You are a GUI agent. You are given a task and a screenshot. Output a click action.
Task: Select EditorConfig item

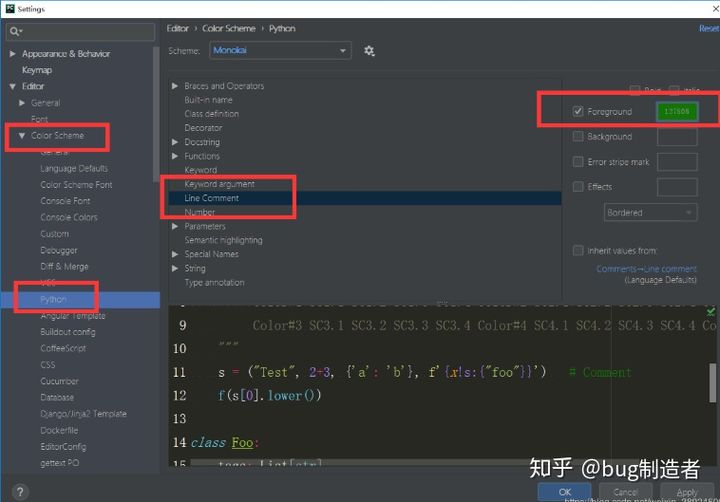tap(63, 446)
